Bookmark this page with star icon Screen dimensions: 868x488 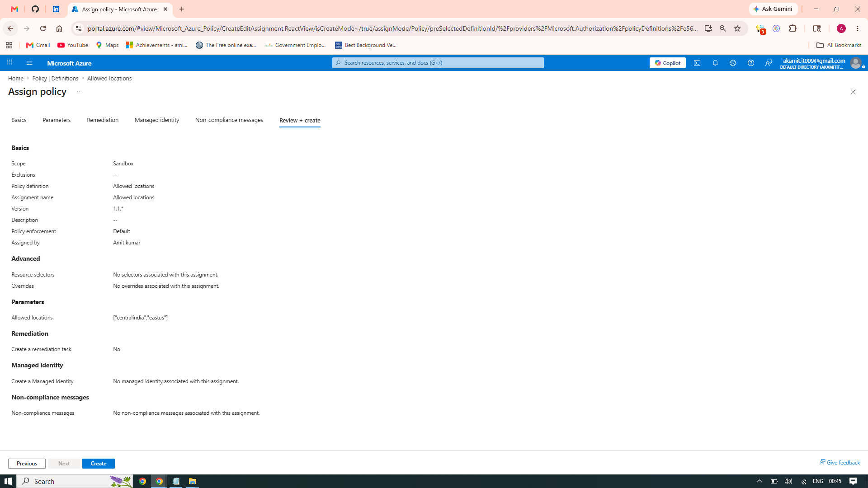(x=737, y=28)
